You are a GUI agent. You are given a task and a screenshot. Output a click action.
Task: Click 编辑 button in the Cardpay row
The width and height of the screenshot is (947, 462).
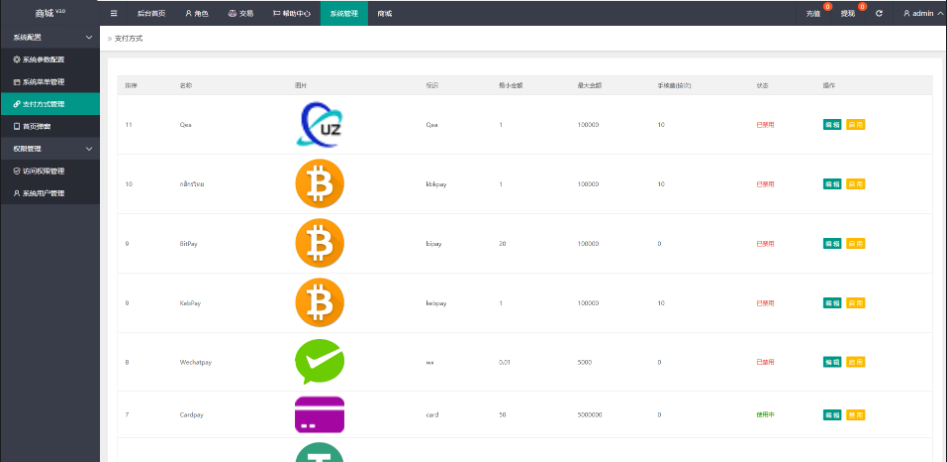(x=832, y=415)
